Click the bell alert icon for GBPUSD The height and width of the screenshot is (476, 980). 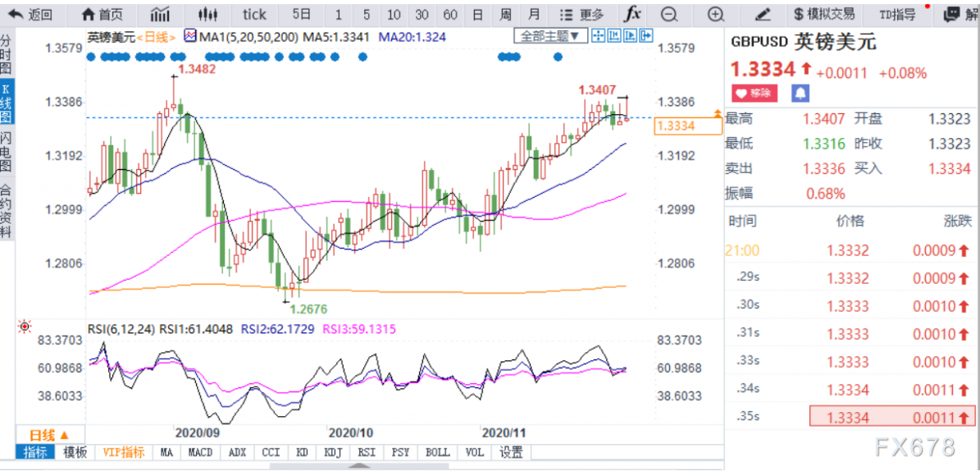799,93
